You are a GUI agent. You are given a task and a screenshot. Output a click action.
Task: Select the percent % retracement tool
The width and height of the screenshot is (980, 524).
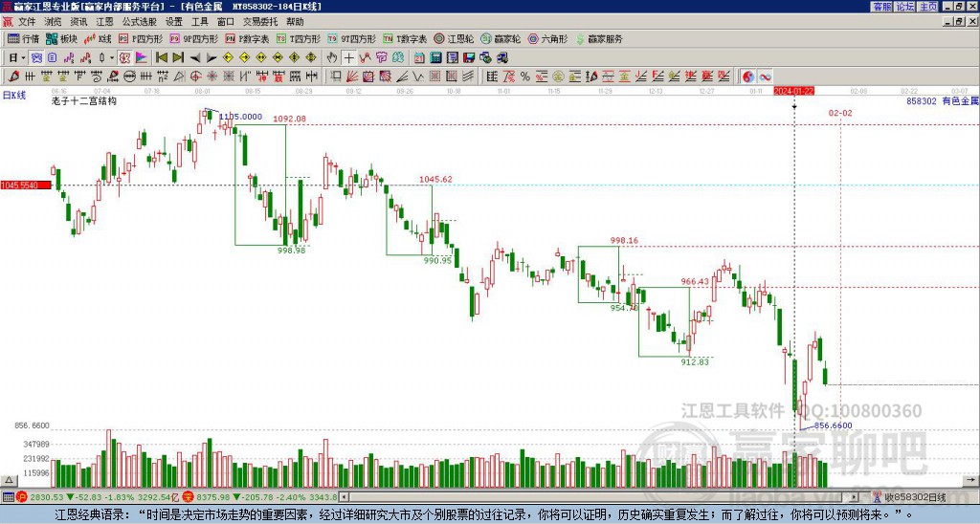tap(525, 76)
